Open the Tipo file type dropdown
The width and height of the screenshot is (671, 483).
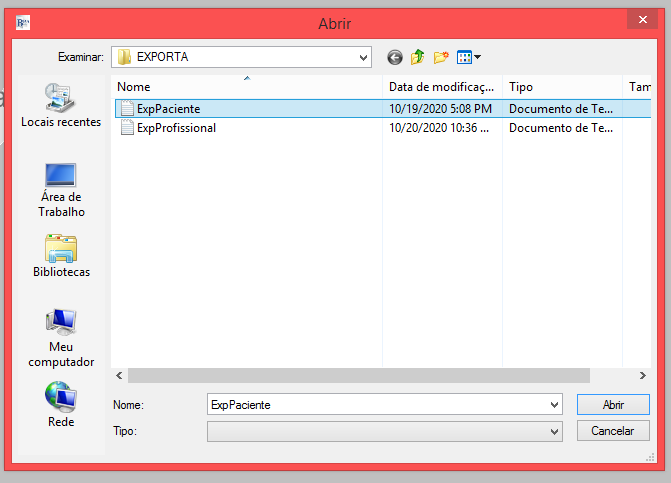554,431
